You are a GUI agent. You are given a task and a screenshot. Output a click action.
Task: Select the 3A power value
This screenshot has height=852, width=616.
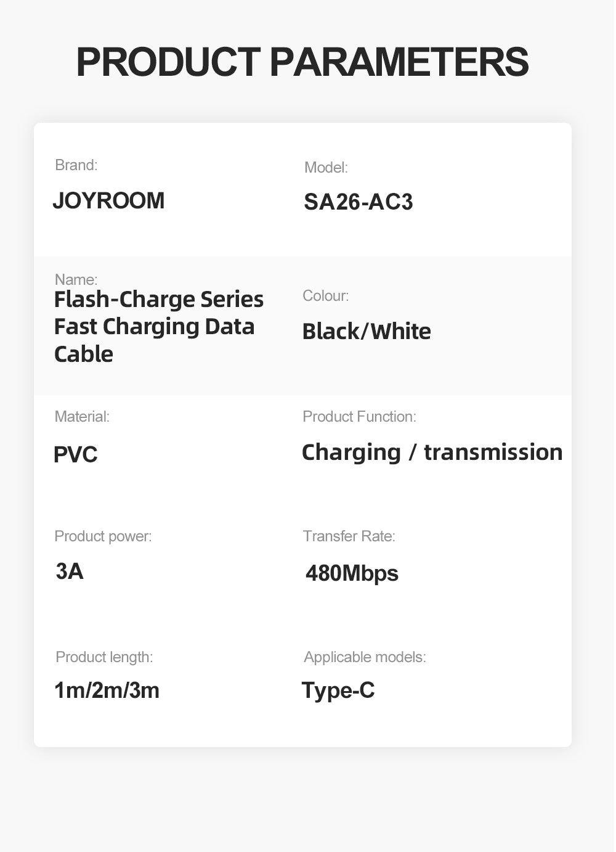point(70,571)
